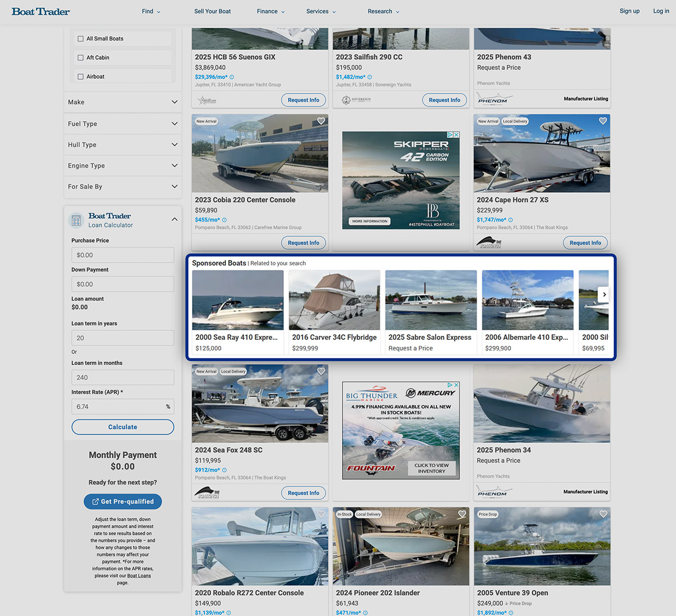Viewport: 676px width, 616px height.
Task: Click Sign up in header
Action: [629, 11]
